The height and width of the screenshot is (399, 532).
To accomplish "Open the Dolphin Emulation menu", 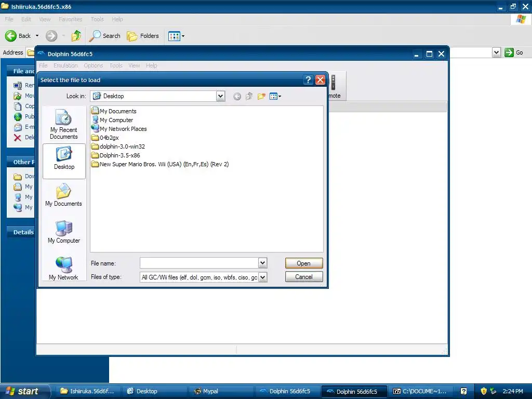I will [x=65, y=65].
